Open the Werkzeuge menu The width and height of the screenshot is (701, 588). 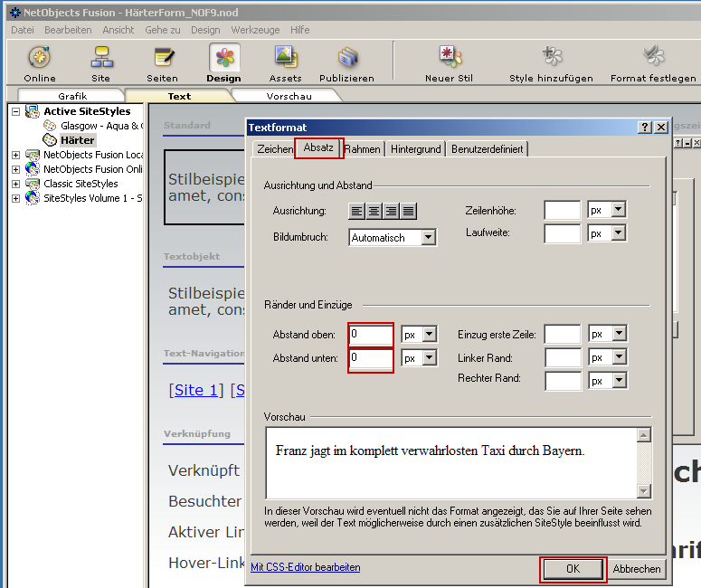pyautogui.click(x=255, y=30)
